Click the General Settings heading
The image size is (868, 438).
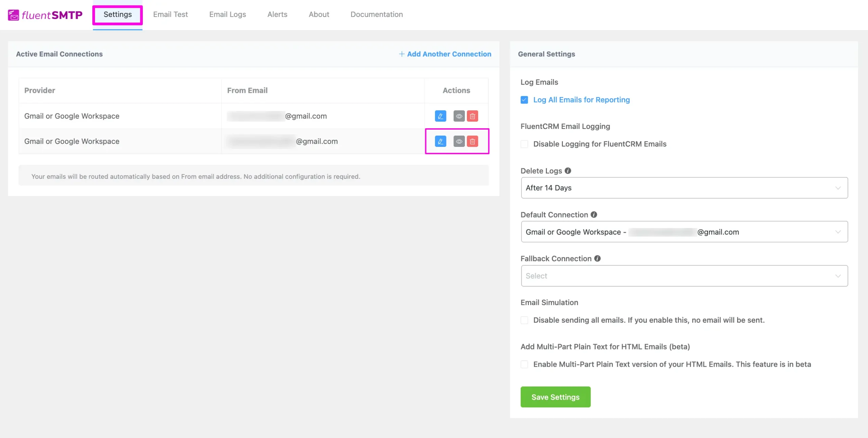(546, 54)
